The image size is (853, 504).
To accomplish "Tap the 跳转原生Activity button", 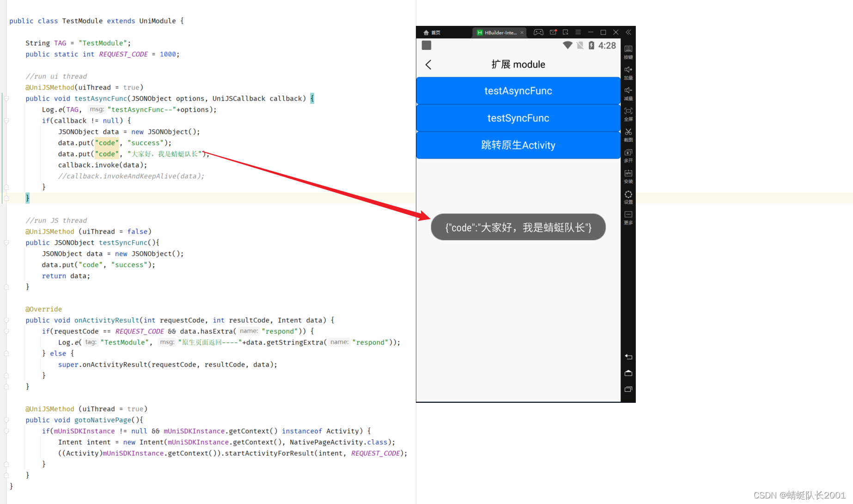I will point(518,145).
